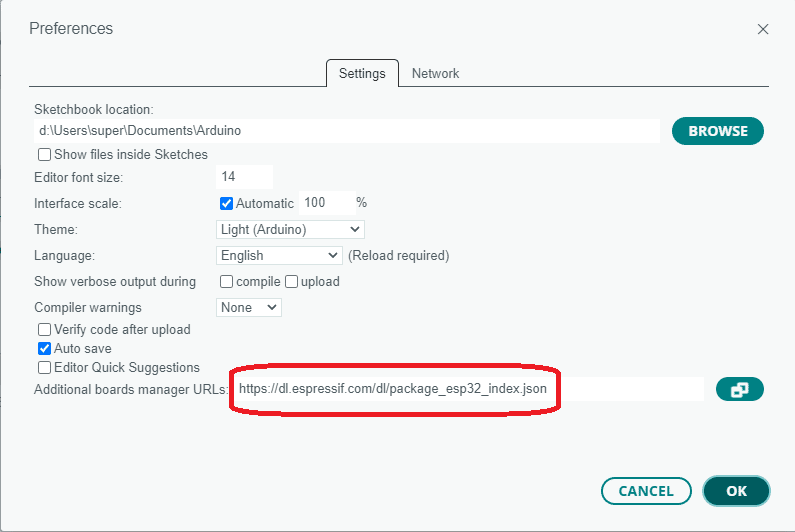Enable verbose output during compile
The height and width of the screenshot is (532, 795).
[x=226, y=281]
